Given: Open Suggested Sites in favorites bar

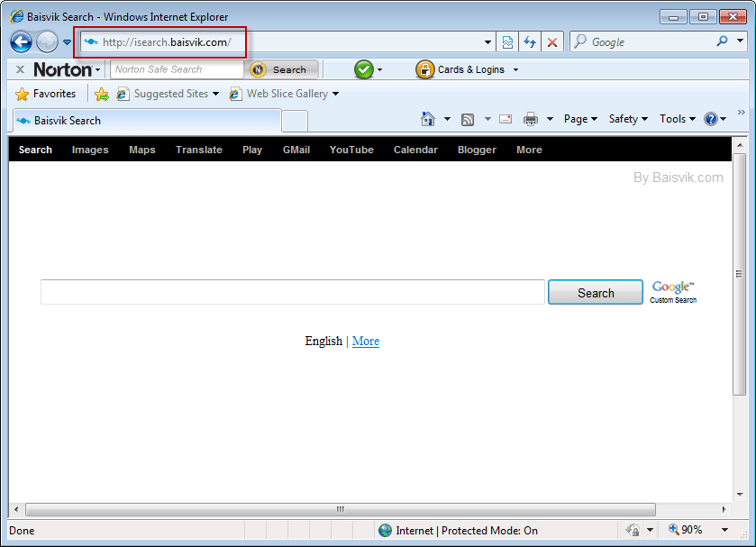Looking at the screenshot, I should pyautogui.click(x=168, y=94).
